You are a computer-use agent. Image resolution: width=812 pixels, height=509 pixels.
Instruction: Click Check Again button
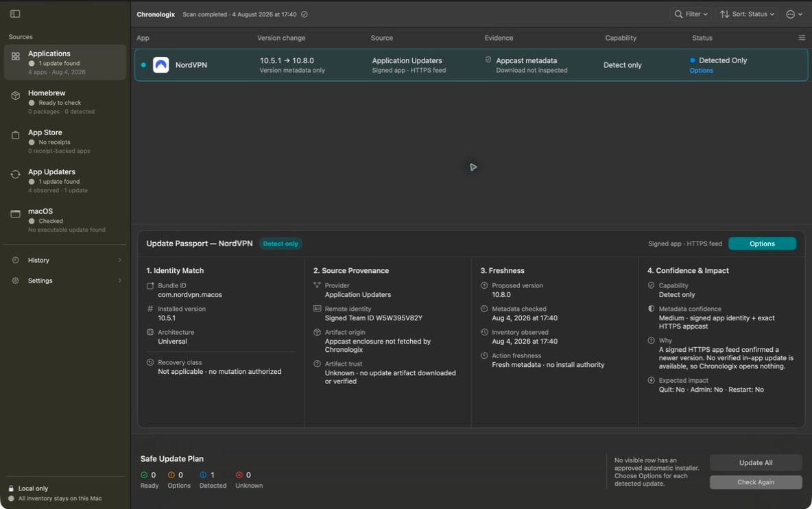[x=756, y=482]
